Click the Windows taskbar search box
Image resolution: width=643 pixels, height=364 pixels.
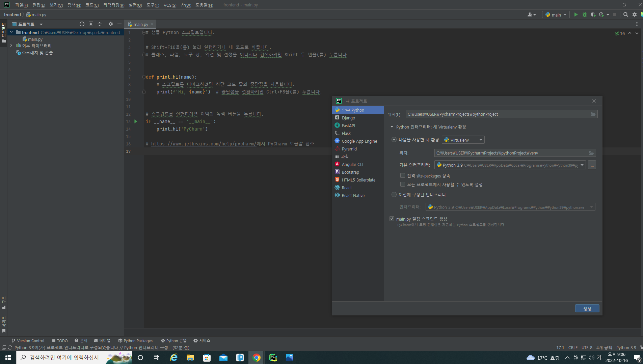pos(74,358)
